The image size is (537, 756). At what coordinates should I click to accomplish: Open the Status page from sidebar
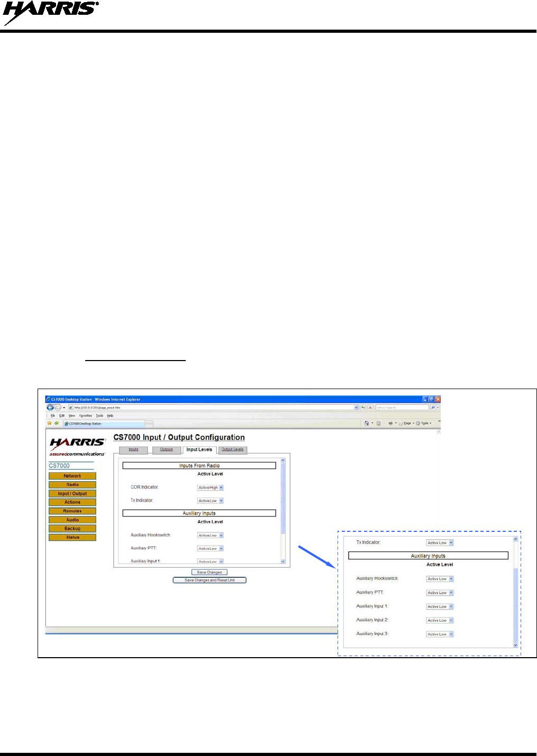[72, 538]
